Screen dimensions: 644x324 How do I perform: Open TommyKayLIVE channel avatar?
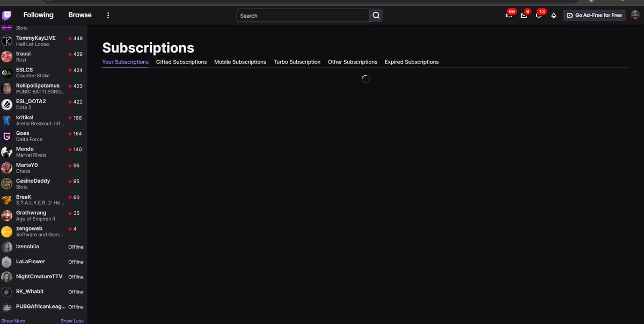(x=6, y=41)
